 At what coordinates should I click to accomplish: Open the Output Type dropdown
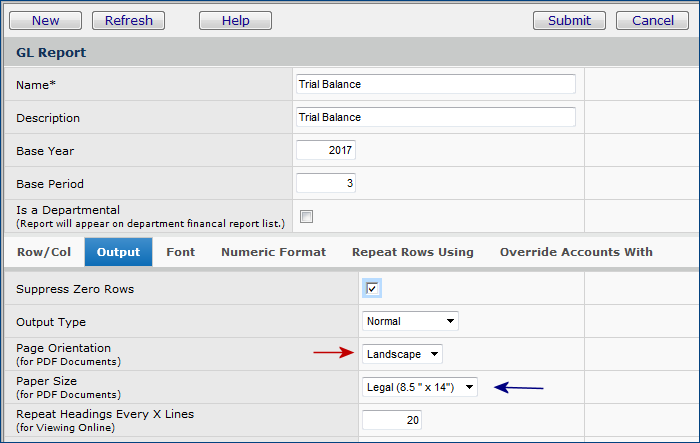pyautogui.click(x=410, y=321)
